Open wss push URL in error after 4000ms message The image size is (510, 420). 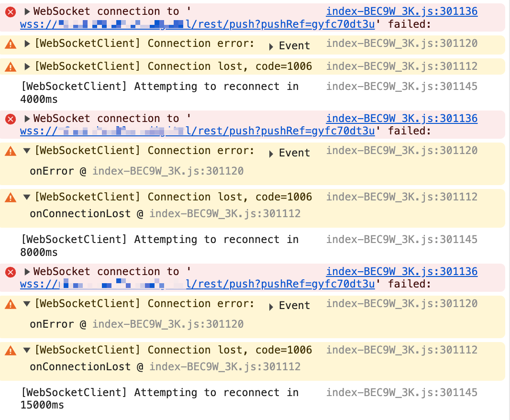pos(198,131)
